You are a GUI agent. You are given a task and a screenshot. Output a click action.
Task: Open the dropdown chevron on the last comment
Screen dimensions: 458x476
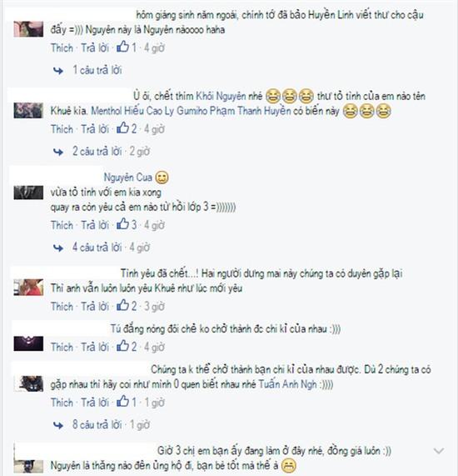(x=439, y=451)
